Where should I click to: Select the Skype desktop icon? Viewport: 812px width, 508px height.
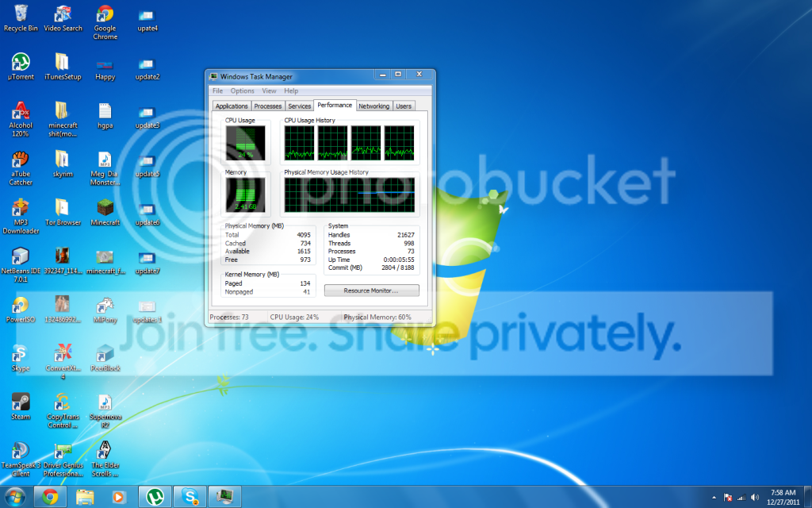click(x=21, y=358)
